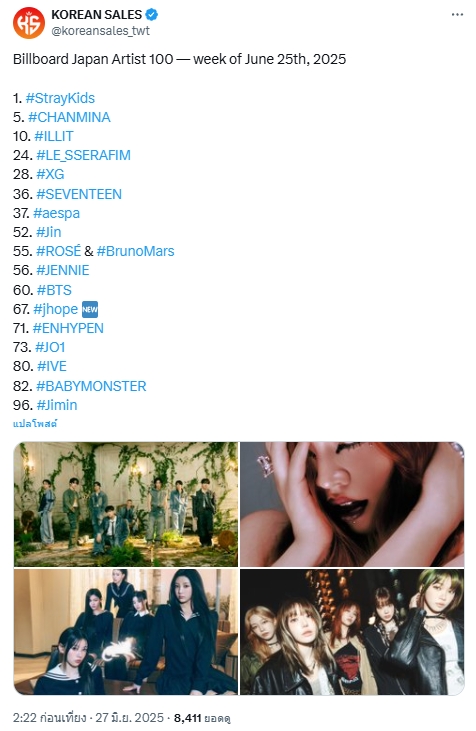Select the #BABYMONSTER hashtag

(91, 386)
